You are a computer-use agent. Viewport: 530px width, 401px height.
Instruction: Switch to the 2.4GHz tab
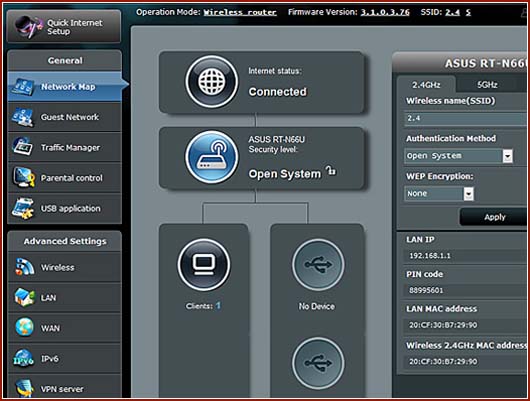pos(426,85)
